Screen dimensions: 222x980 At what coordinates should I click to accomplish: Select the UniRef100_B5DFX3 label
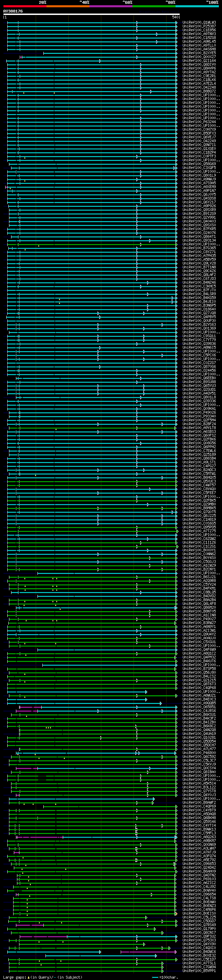[199, 133]
